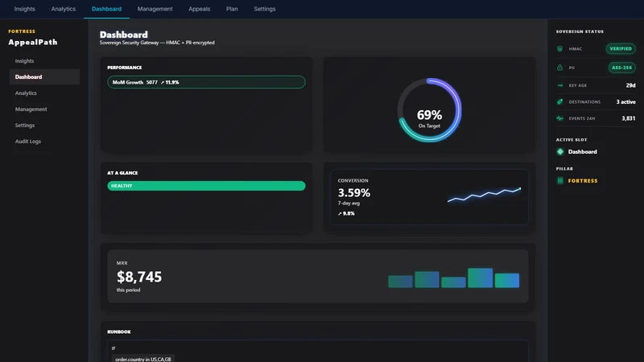Switch to the Analytics top tab
644x362 pixels.
pos(64,9)
